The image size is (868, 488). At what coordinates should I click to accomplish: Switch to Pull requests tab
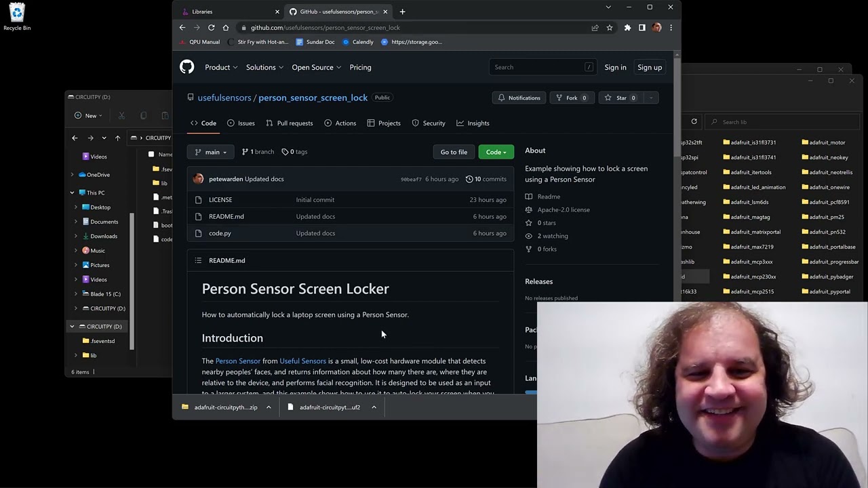(x=290, y=123)
